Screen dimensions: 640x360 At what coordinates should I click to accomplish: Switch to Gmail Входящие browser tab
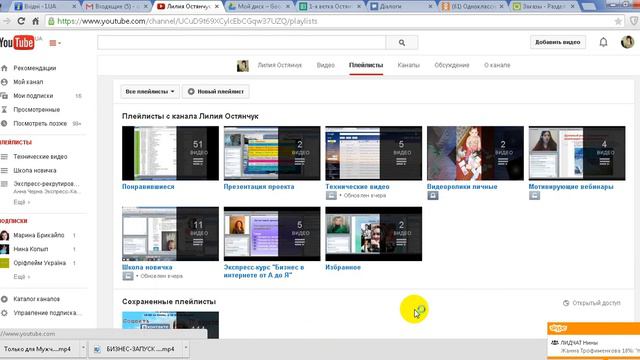click(117, 7)
